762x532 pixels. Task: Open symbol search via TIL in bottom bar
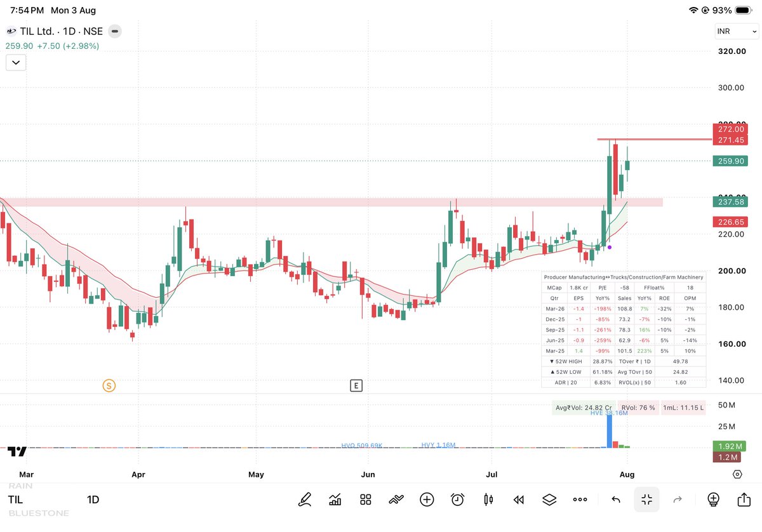(16, 500)
